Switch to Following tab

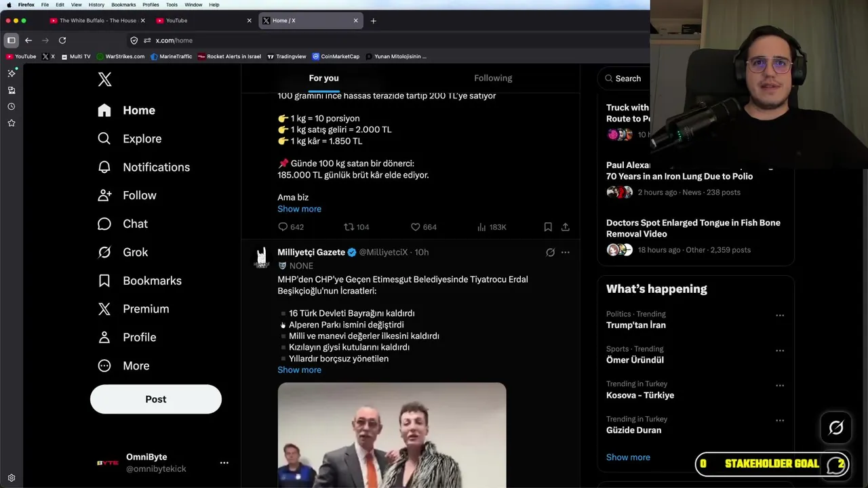pyautogui.click(x=493, y=78)
